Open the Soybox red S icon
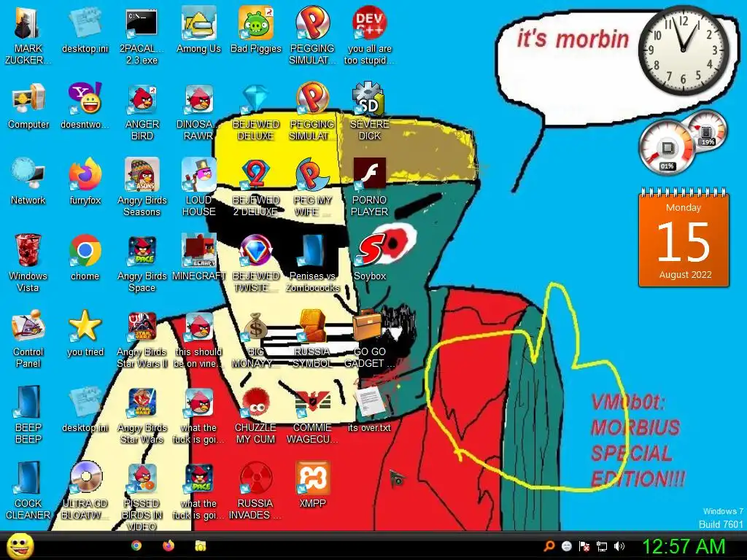The width and height of the screenshot is (747, 560). [370, 251]
